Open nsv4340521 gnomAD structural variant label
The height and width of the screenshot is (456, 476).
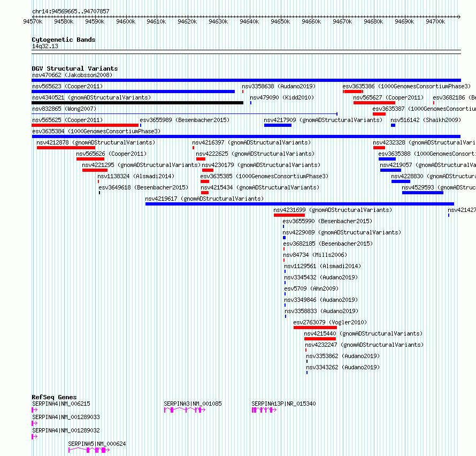pyautogui.click(x=91, y=97)
